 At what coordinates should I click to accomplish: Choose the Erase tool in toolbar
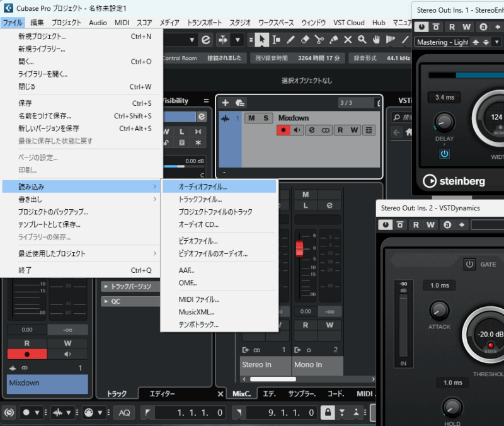(305, 40)
